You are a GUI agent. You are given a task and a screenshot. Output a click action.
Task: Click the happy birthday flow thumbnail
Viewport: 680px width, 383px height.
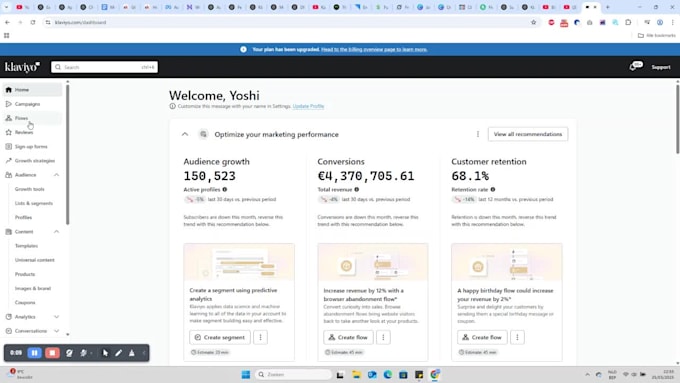(x=507, y=262)
